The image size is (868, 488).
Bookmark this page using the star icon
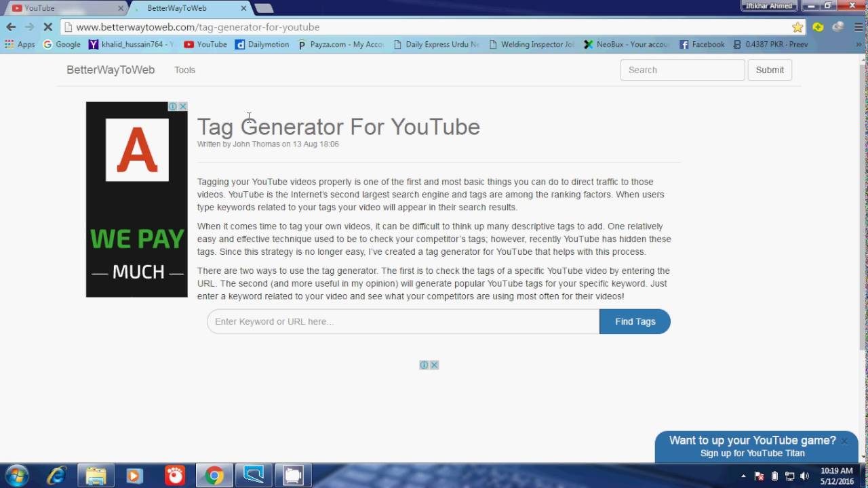point(796,27)
